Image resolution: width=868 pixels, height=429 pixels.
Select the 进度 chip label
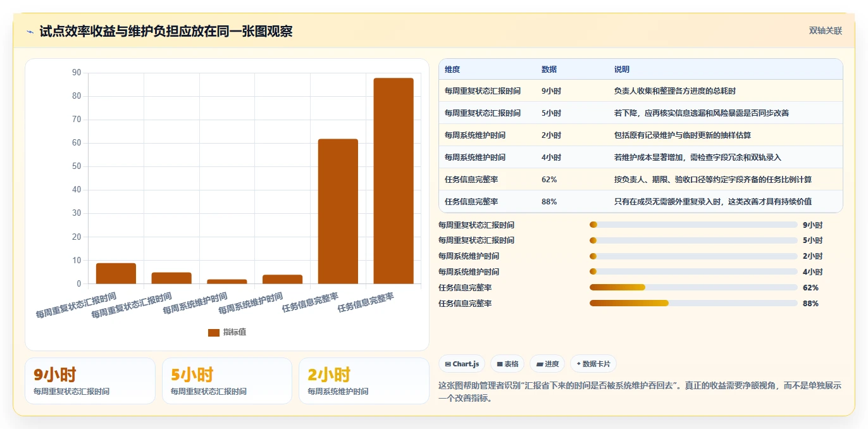pos(552,364)
